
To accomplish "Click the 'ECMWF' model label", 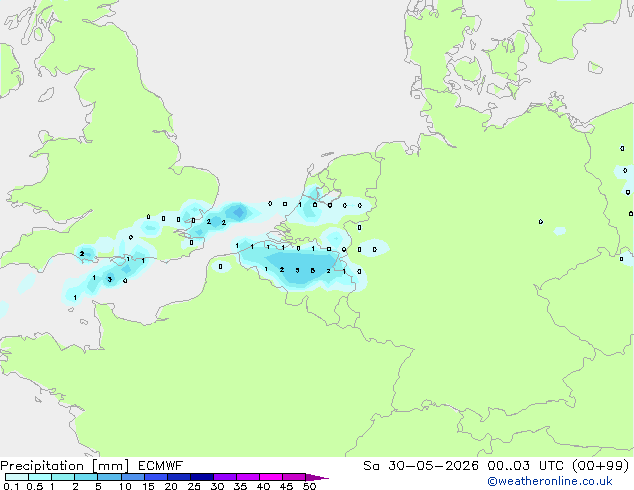I will (x=161, y=466).
